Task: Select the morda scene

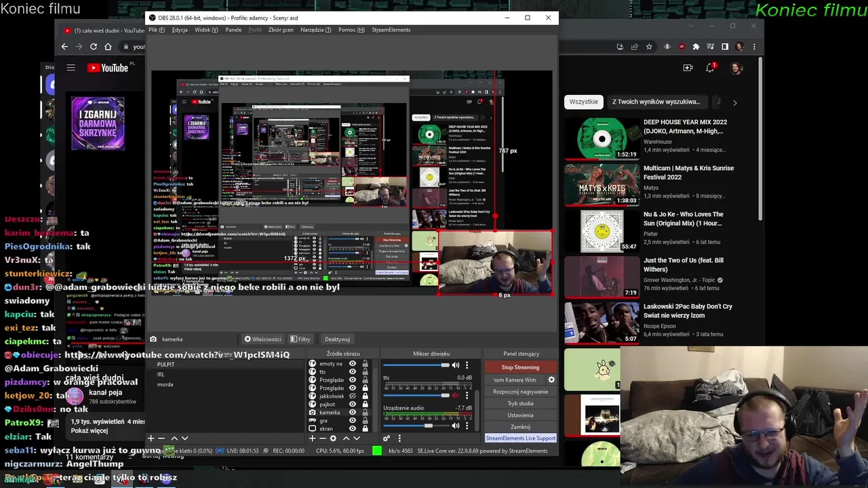Action: [x=165, y=384]
